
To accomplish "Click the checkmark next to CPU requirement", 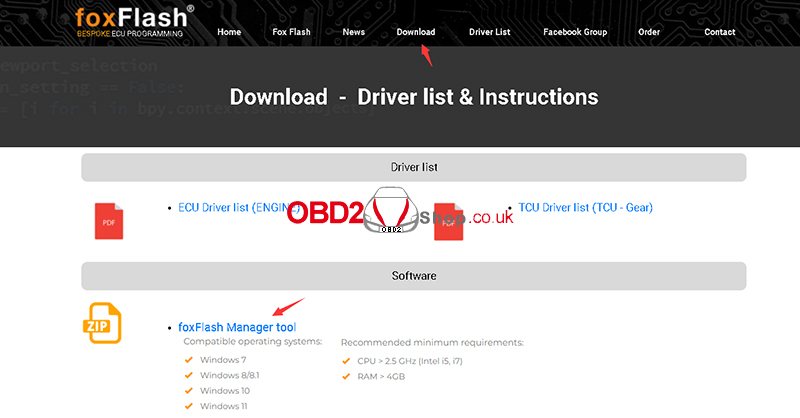I will click(x=345, y=361).
